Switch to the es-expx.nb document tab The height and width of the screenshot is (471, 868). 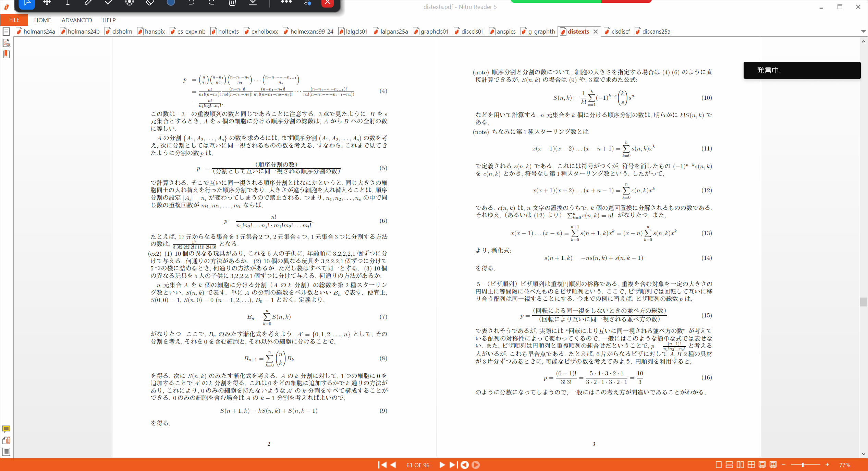tap(187, 32)
